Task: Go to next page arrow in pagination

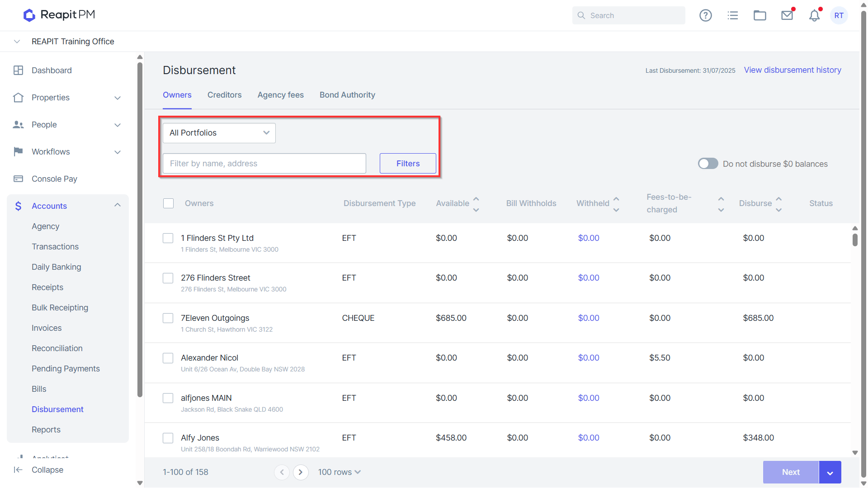Action: tap(301, 472)
